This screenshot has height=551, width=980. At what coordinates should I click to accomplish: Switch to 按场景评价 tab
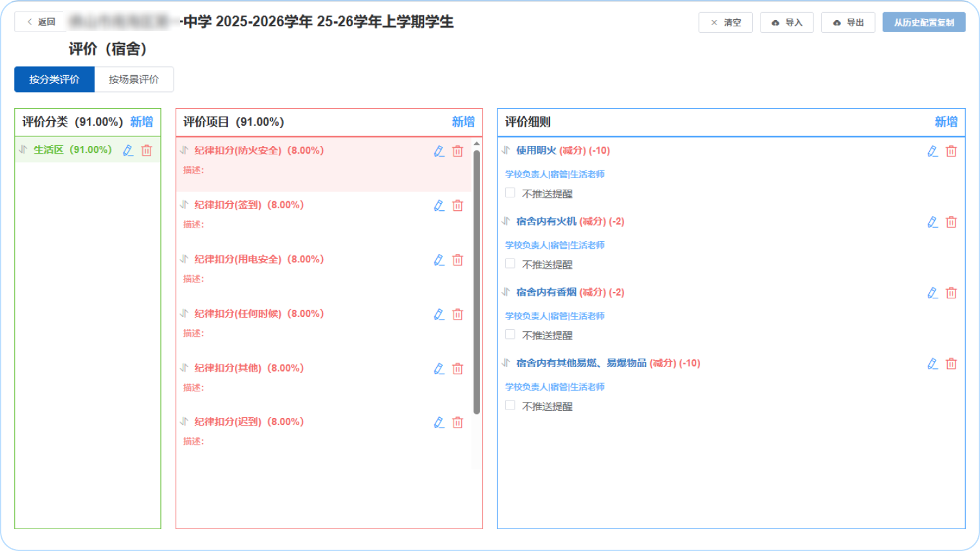tap(134, 80)
